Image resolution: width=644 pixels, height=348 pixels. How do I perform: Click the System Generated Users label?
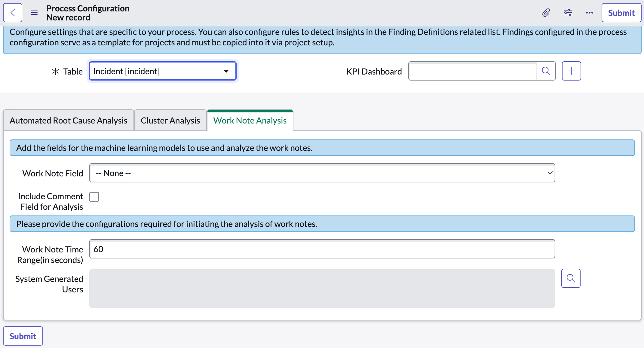coord(49,284)
